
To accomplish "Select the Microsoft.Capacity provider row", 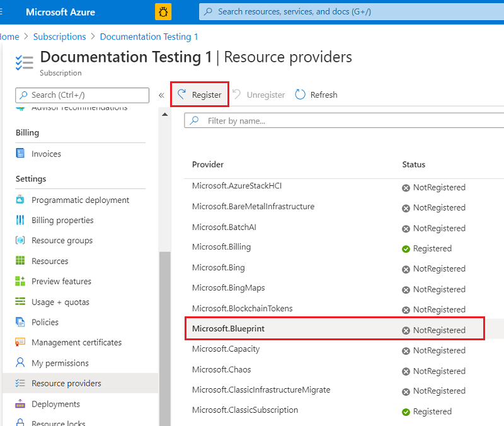I will (344, 350).
